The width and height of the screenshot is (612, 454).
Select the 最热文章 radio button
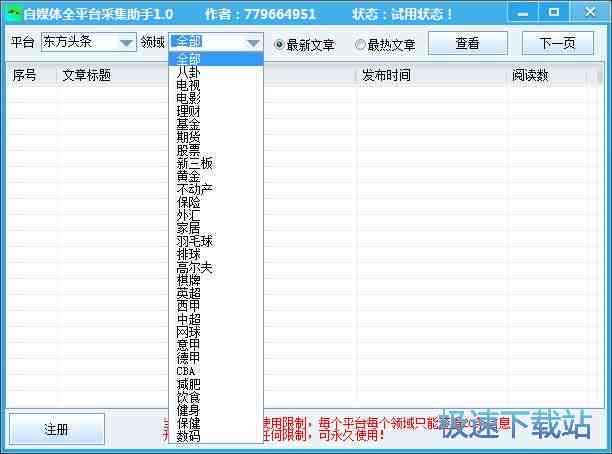[x=385, y=45]
